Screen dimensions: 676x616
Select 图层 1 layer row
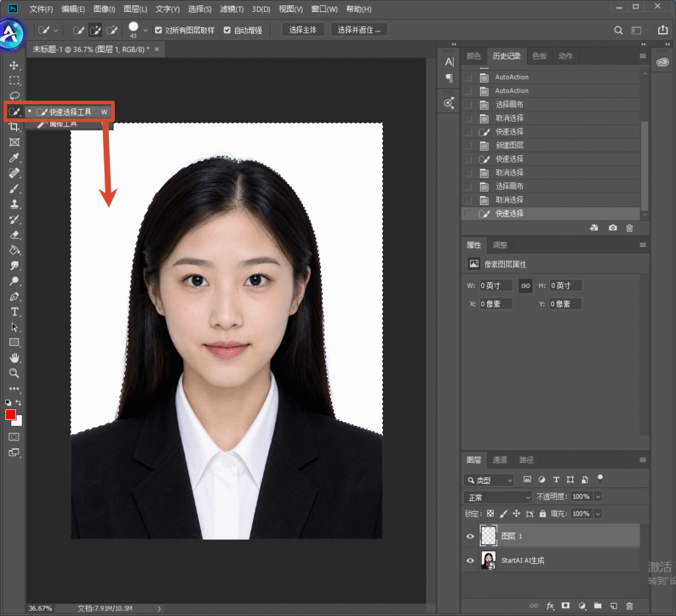551,536
